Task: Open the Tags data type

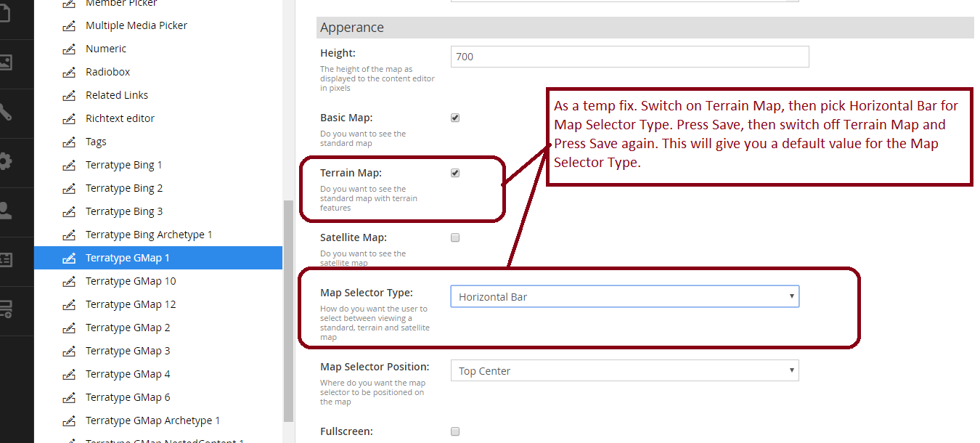Action: click(x=96, y=142)
